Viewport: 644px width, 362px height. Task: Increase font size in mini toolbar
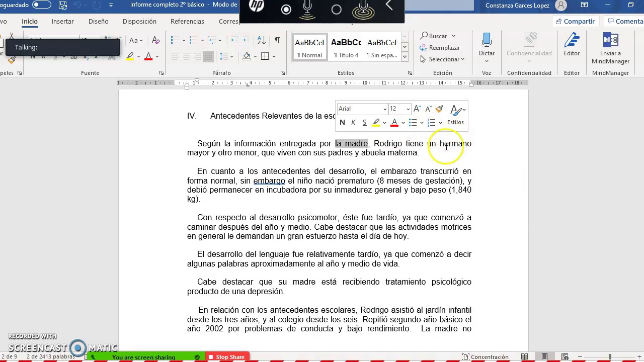pyautogui.click(x=417, y=109)
